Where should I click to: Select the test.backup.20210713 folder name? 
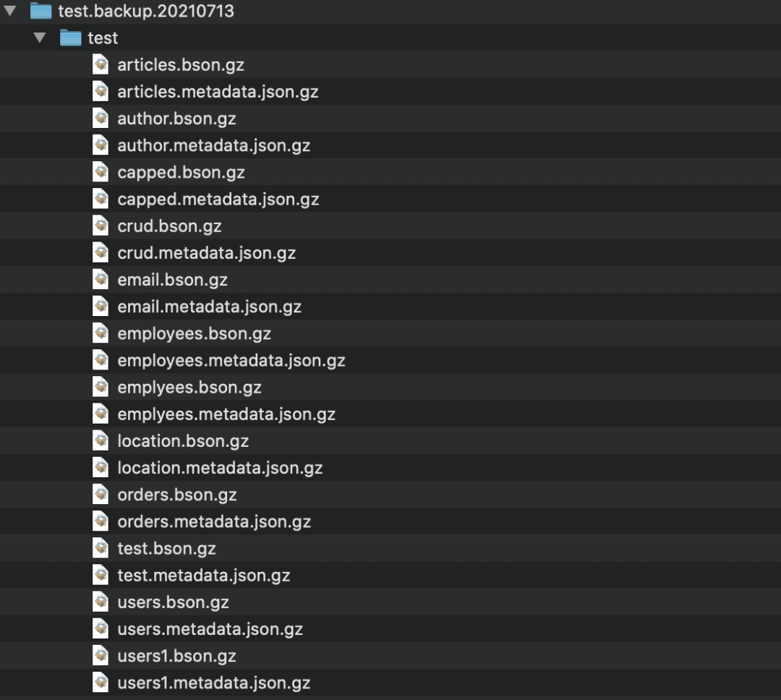tap(146, 11)
